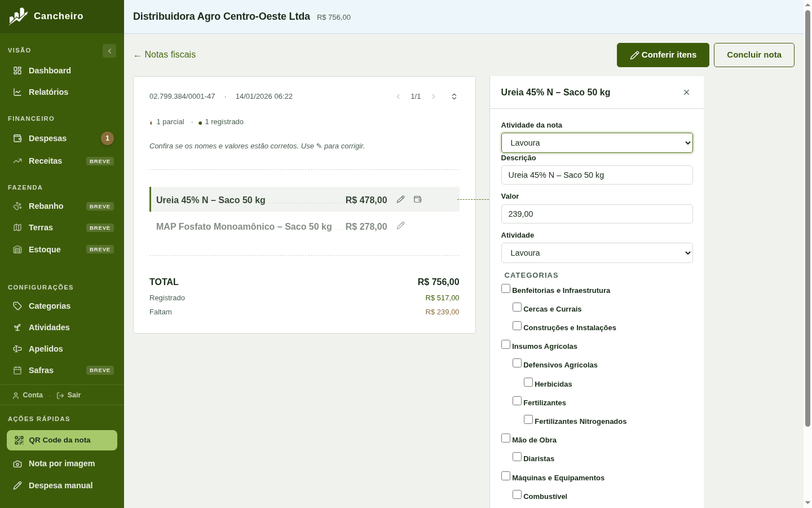812x508 pixels.
Task: Collapse the sidebar with the chevron button
Action: click(x=109, y=51)
